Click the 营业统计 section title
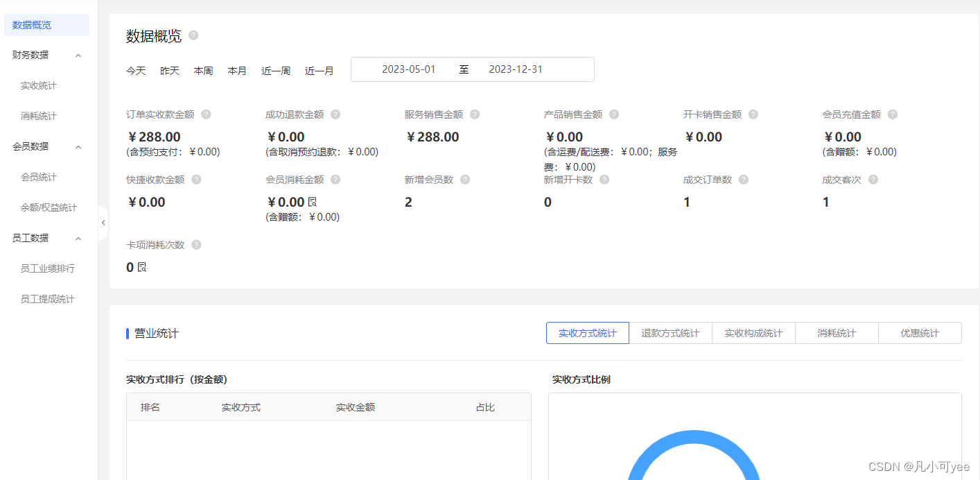Screen dimensions: 980x480 click(x=157, y=334)
